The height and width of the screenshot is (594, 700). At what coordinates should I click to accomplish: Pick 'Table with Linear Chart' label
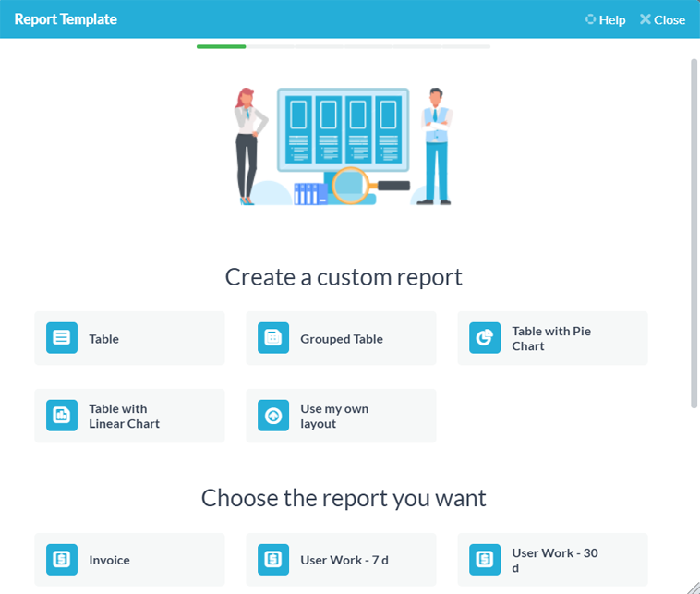tap(124, 416)
